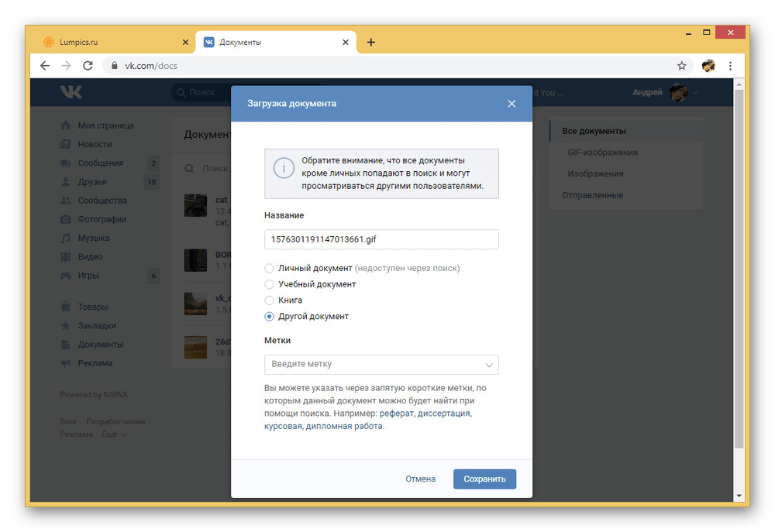
Task: Open the Введите метку tags dropdown arrow
Action: [489, 365]
